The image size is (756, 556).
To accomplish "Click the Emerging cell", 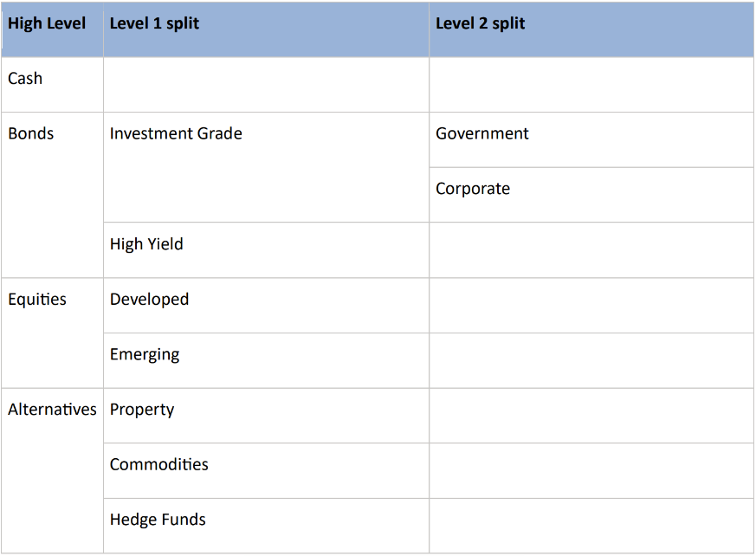I will tap(266, 360).
